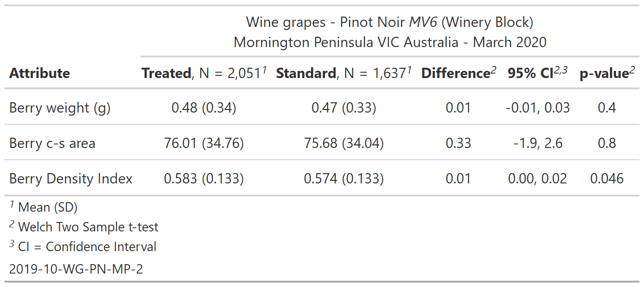This screenshot has width=644, height=287.
Task: Click the difference value 0.33
Action: tap(458, 143)
